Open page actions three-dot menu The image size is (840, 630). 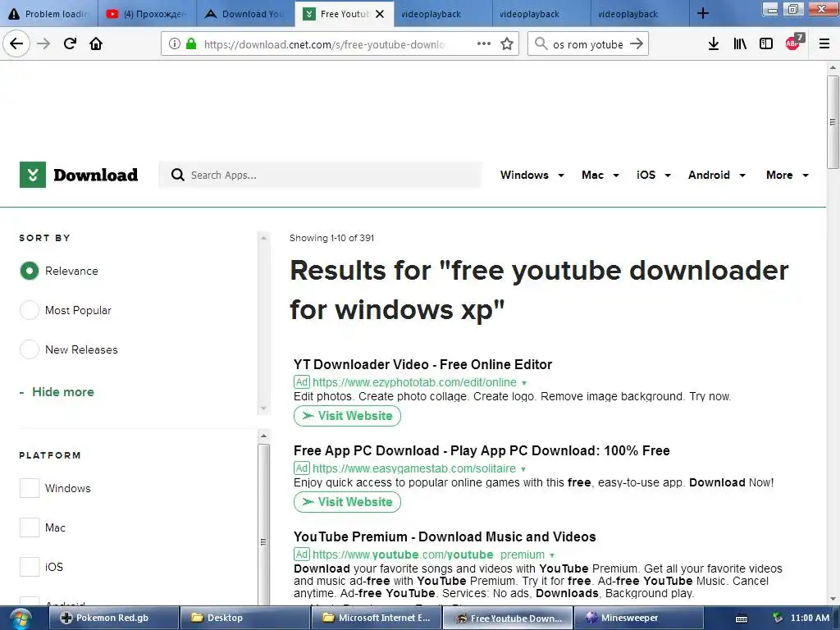coord(484,43)
